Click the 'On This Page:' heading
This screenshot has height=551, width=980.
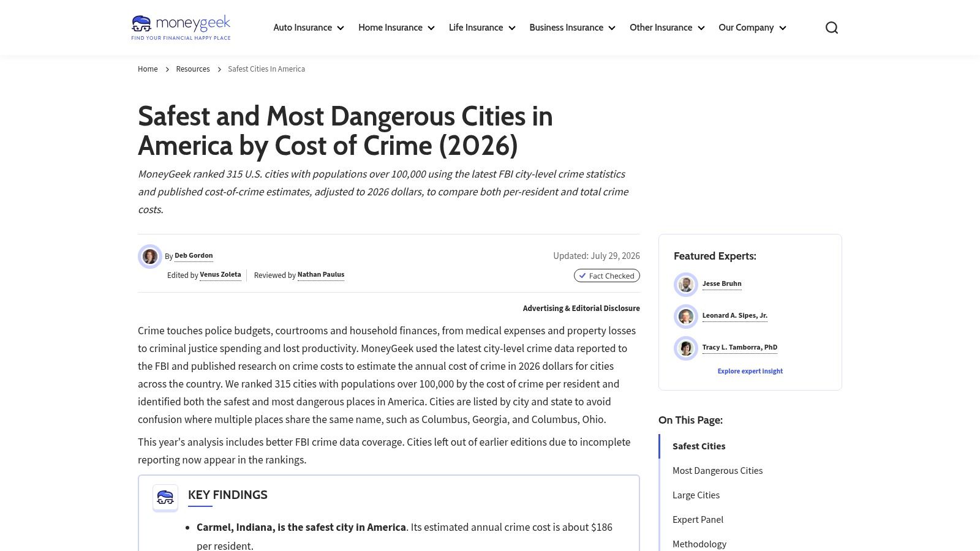click(690, 420)
